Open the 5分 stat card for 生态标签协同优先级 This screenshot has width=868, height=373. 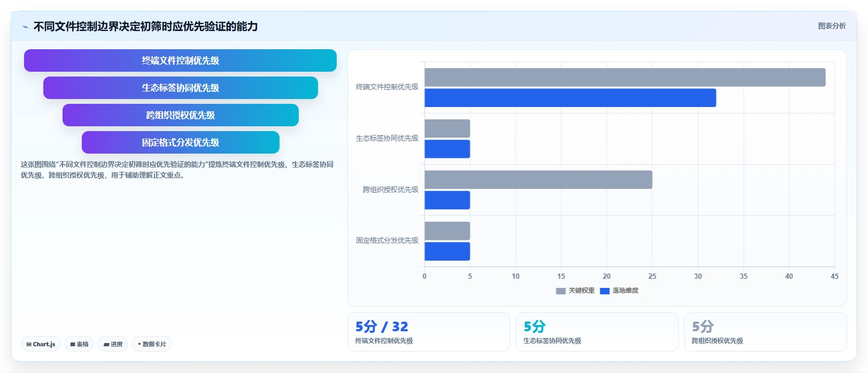(x=597, y=332)
